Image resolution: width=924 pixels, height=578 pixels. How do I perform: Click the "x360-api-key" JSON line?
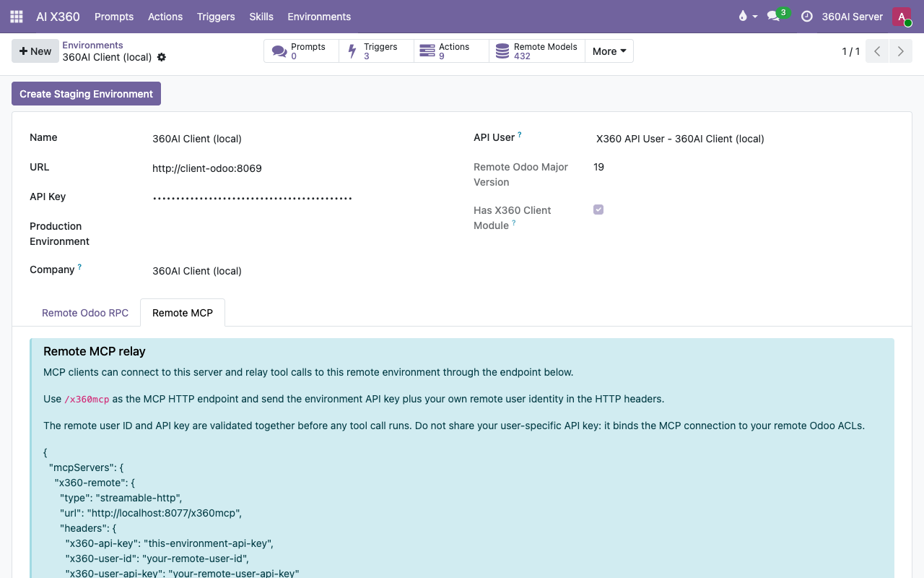coord(170,543)
